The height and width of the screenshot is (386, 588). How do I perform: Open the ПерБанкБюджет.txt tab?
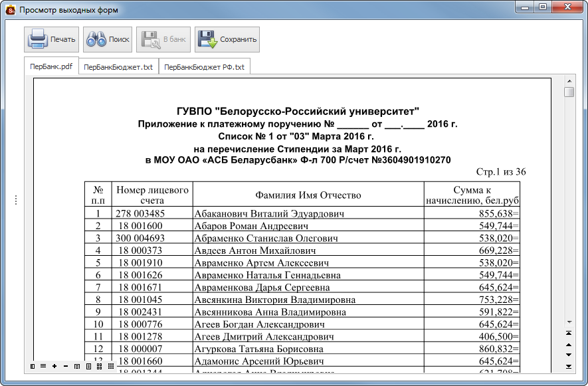pos(118,67)
